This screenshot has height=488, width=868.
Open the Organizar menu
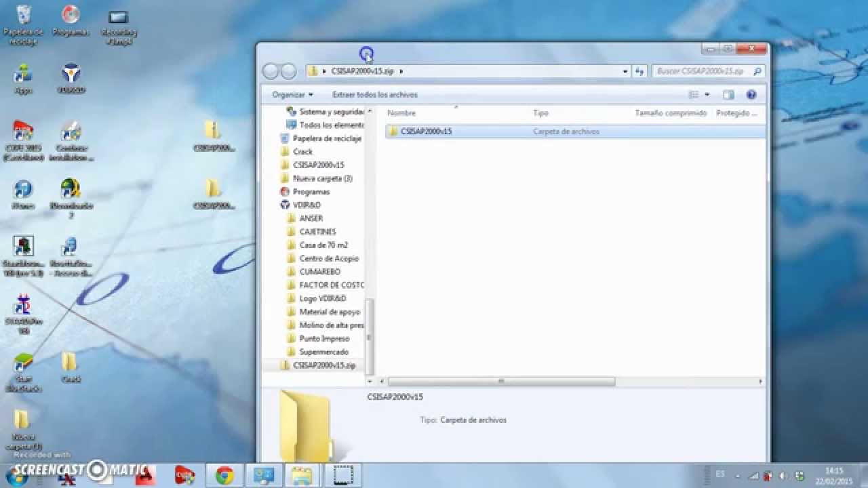(293, 95)
